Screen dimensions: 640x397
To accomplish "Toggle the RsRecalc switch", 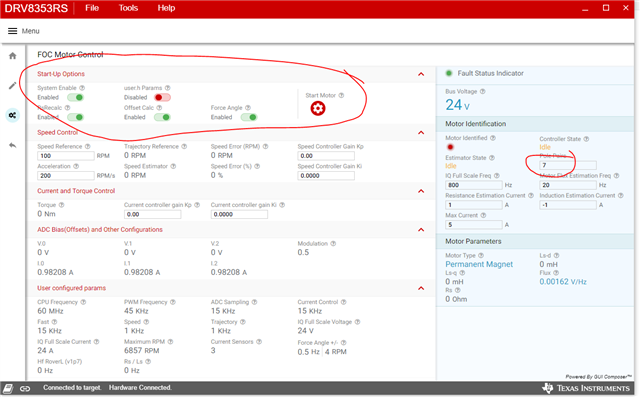I will 76,118.
